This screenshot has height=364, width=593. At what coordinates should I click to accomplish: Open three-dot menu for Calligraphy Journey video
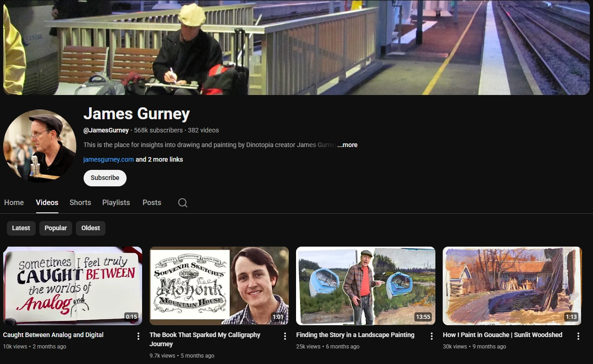click(285, 336)
